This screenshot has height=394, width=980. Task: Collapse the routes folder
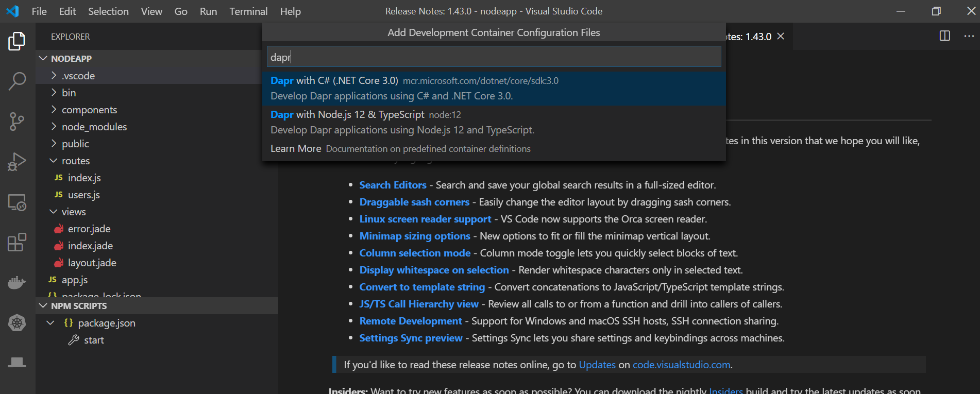(x=75, y=161)
